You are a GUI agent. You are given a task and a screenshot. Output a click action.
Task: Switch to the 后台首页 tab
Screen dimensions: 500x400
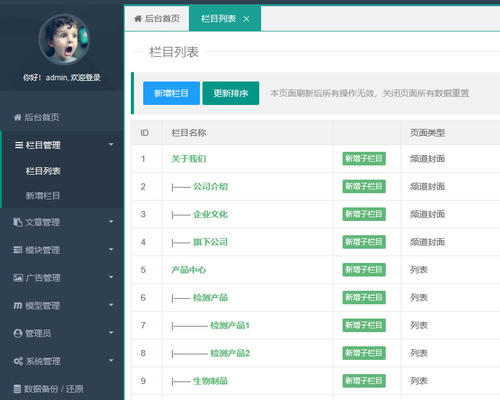(x=157, y=19)
